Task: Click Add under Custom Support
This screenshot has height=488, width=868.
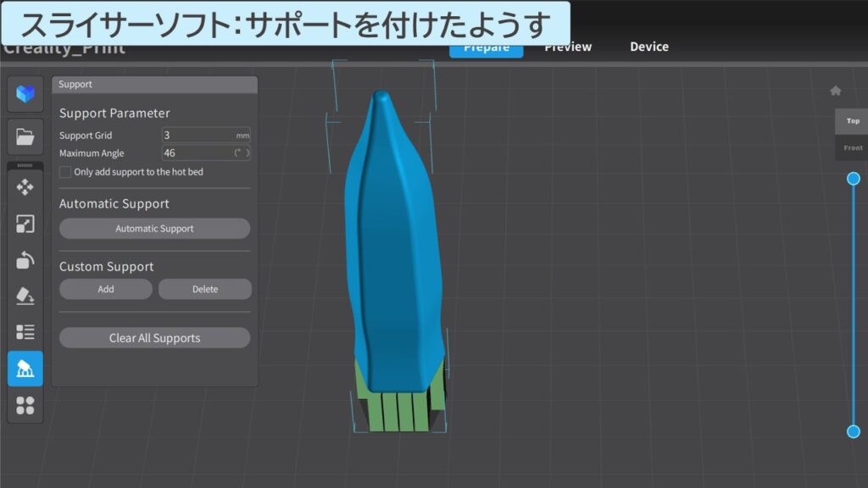Action: 105,289
